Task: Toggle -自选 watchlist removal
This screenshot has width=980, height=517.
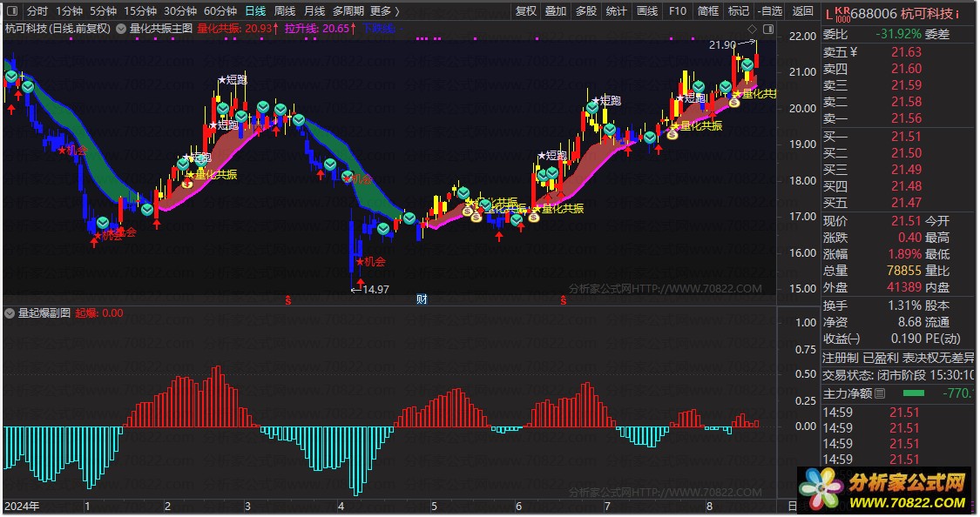Action: (769, 10)
